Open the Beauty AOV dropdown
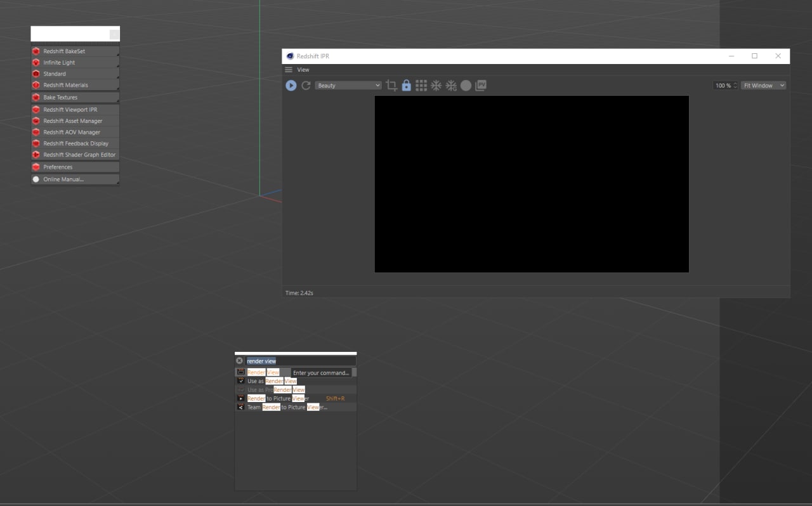This screenshot has width=812, height=506. [x=348, y=86]
